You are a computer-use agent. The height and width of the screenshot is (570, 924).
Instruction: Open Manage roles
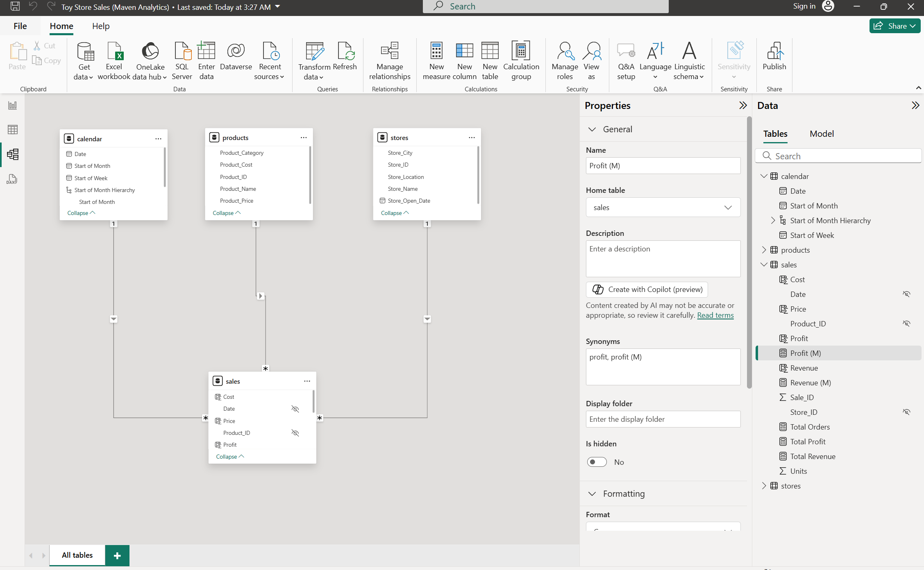pos(565,61)
